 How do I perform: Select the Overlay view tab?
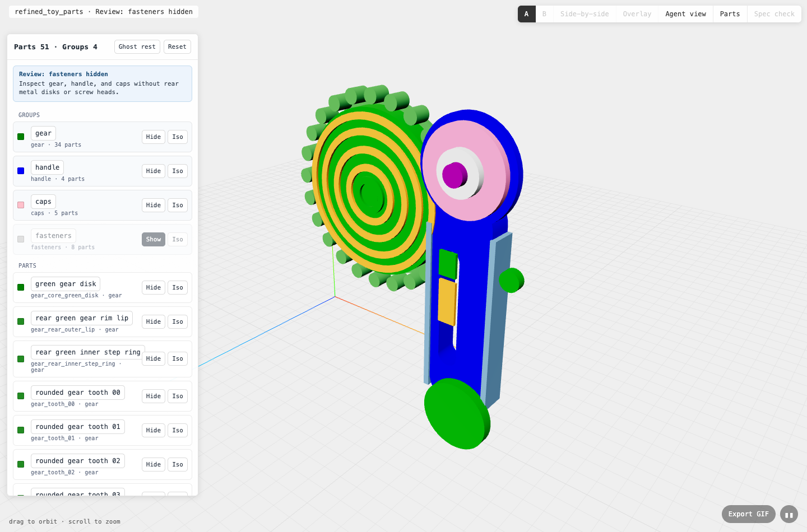[x=637, y=14]
